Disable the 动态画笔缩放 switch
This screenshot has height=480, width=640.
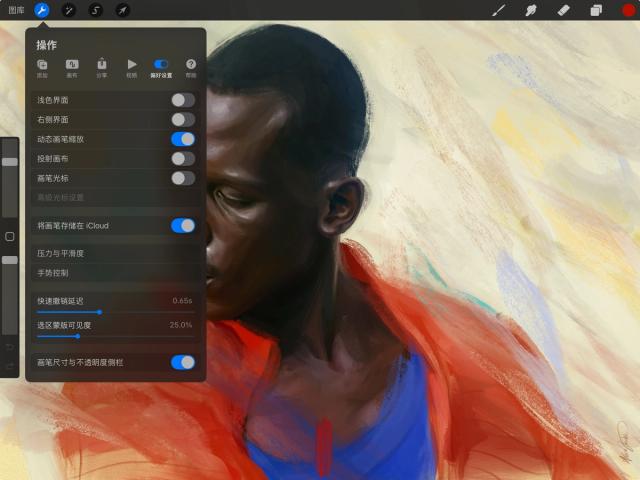point(183,139)
